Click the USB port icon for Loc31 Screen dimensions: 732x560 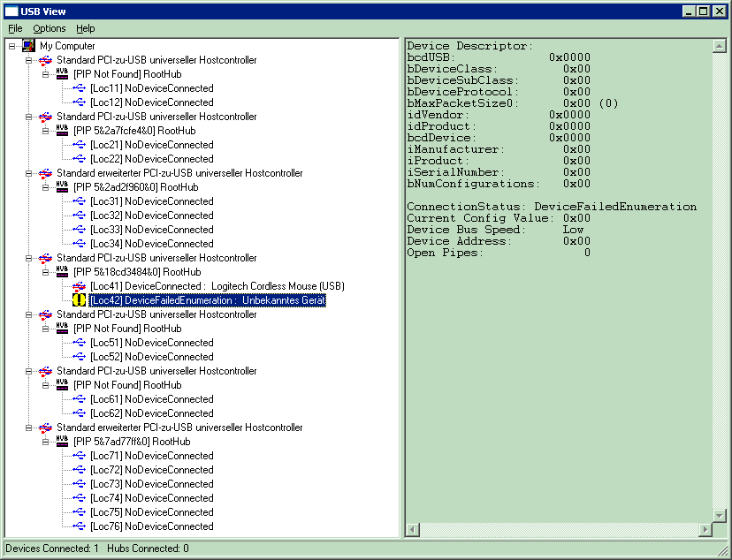coord(80,201)
